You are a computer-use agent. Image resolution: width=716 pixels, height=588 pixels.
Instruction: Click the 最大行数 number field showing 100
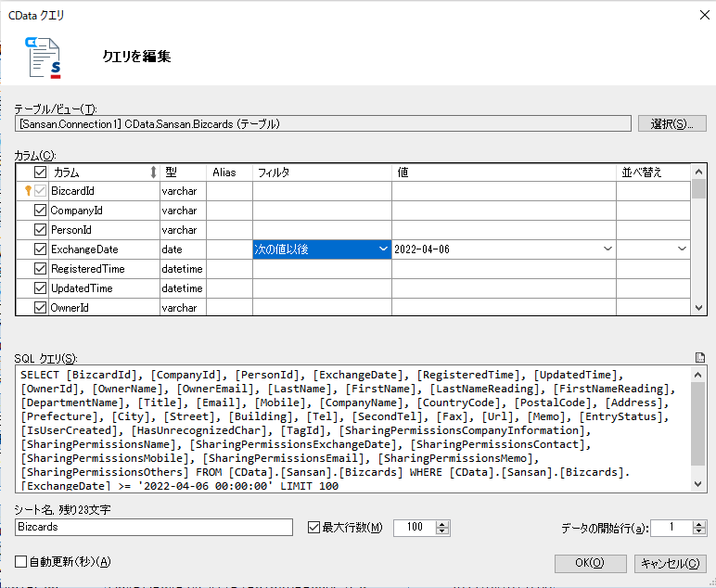(415, 528)
